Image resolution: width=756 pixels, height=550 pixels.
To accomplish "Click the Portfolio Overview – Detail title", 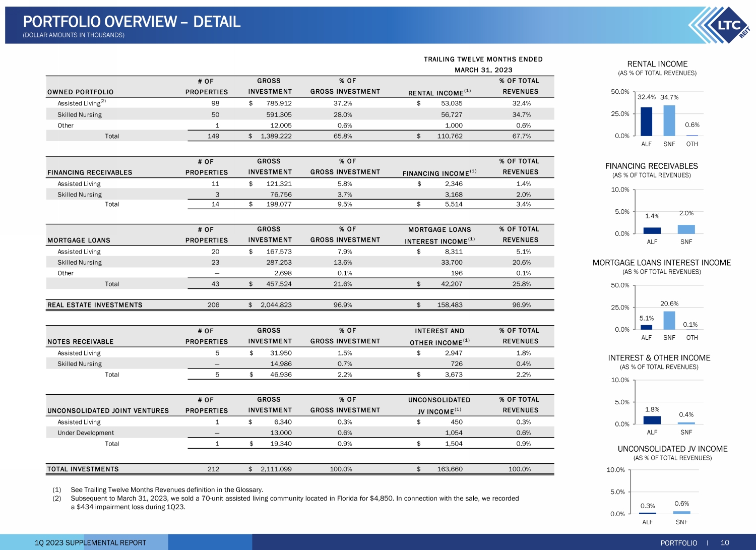I will [132, 22].
